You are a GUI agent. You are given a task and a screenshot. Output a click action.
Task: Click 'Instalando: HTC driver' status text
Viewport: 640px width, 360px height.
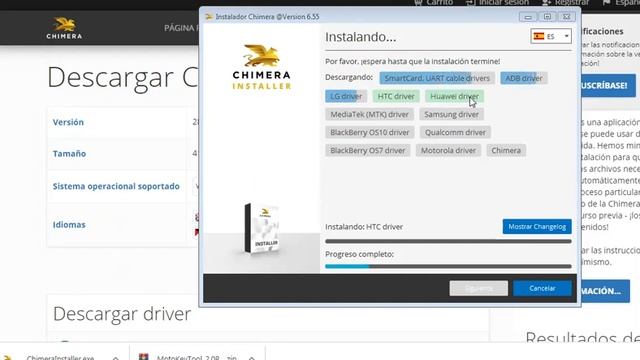coord(364,227)
